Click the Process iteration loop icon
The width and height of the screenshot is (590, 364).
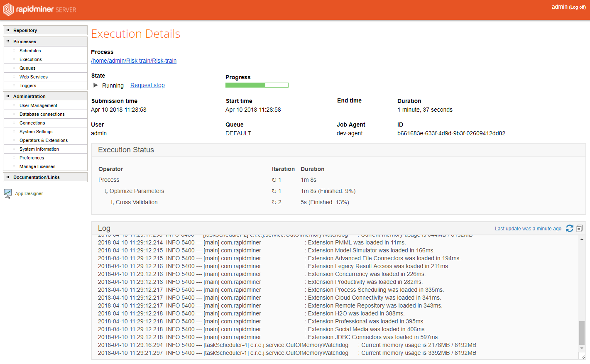coord(274,180)
